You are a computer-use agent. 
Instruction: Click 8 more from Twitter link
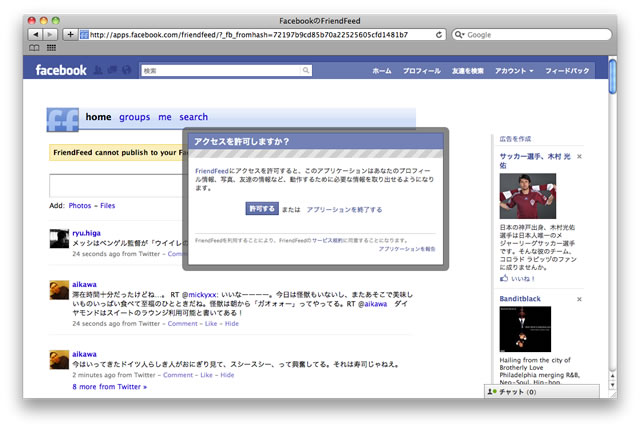coord(109,386)
